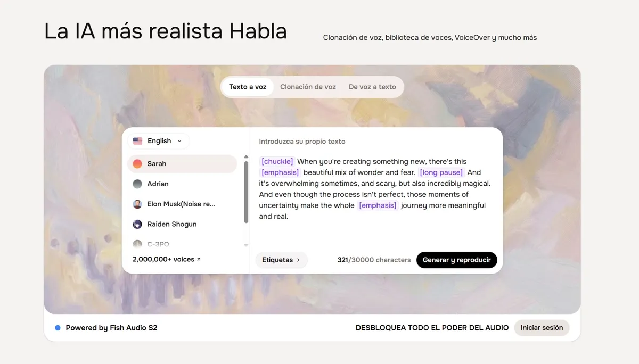Select the C-3PO voice name
This screenshot has width=639, height=364.
(x=158, y=244)
